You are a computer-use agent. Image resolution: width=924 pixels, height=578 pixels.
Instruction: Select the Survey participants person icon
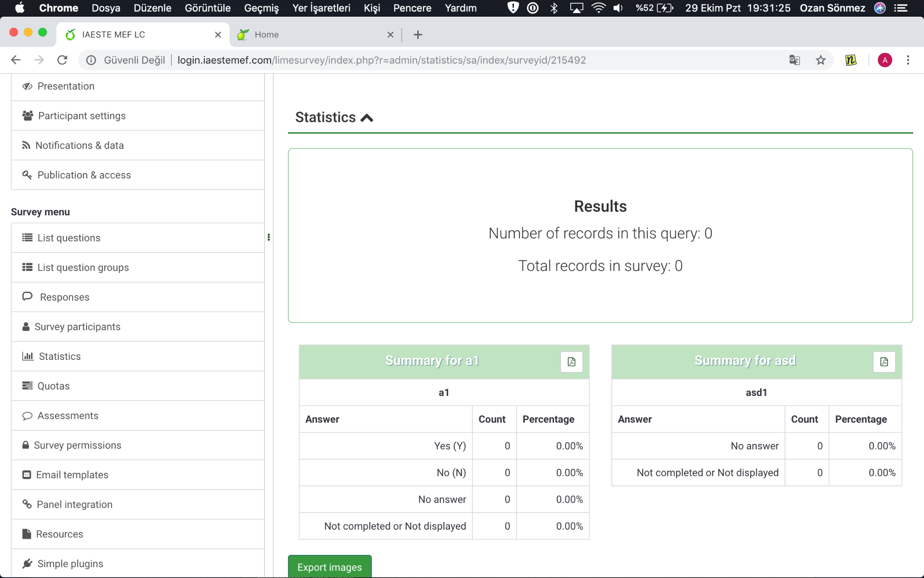pos(27,326)
